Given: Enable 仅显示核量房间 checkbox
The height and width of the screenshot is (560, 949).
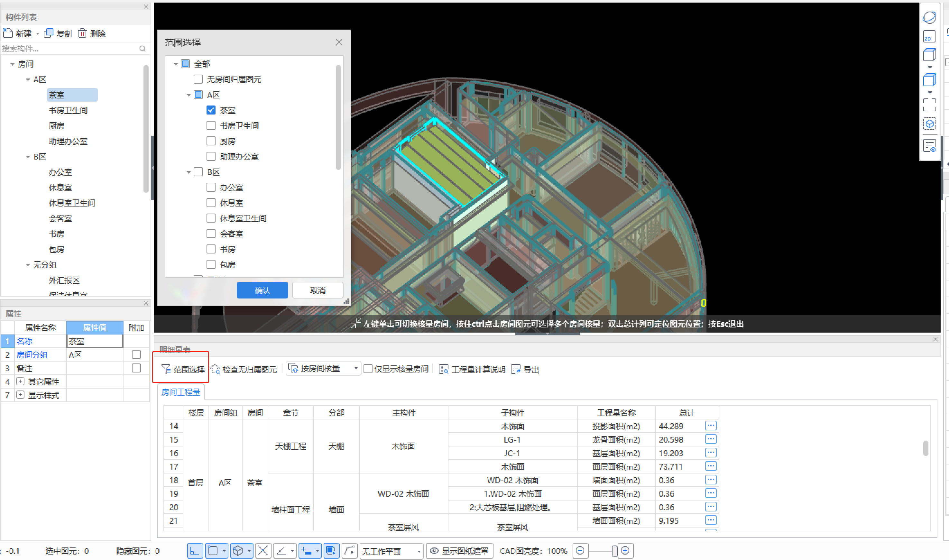Looking at the screenshot, I should 368,369.
